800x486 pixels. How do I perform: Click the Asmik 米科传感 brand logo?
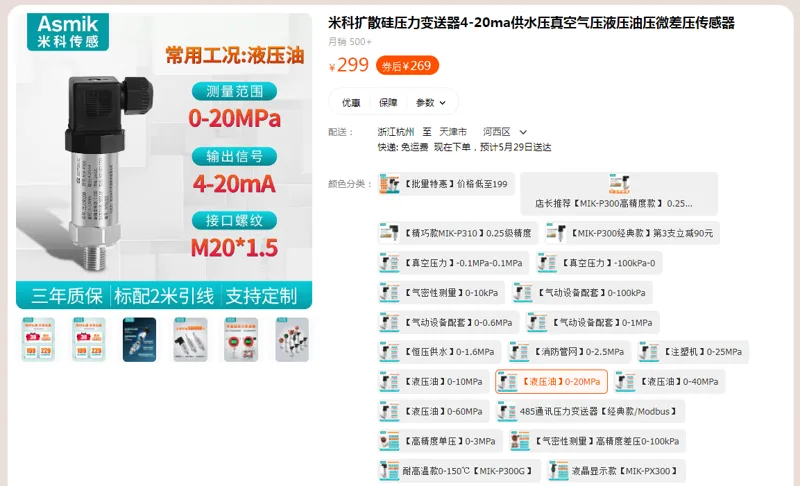pos(68,32)
